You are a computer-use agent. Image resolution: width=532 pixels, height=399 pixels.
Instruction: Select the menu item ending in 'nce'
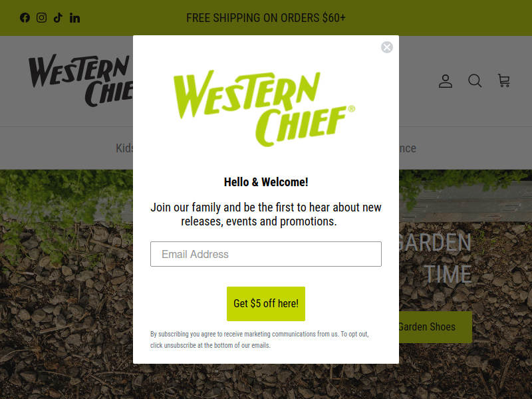(408, 148)
